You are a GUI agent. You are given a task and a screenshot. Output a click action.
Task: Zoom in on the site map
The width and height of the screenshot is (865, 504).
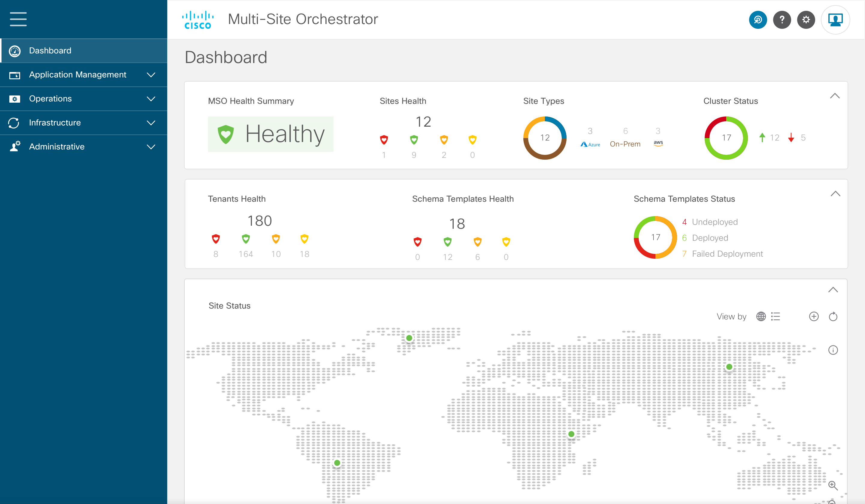coord(833,485)
